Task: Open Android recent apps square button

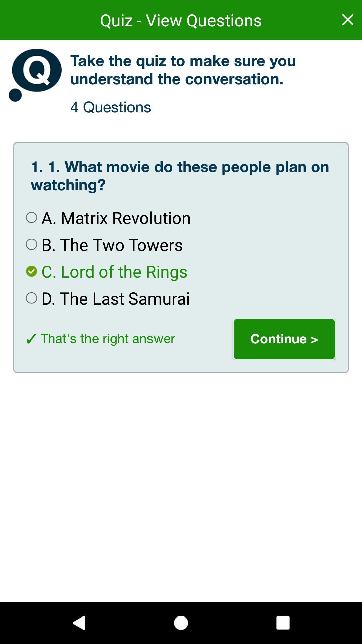Action: [x=283, y=623]
